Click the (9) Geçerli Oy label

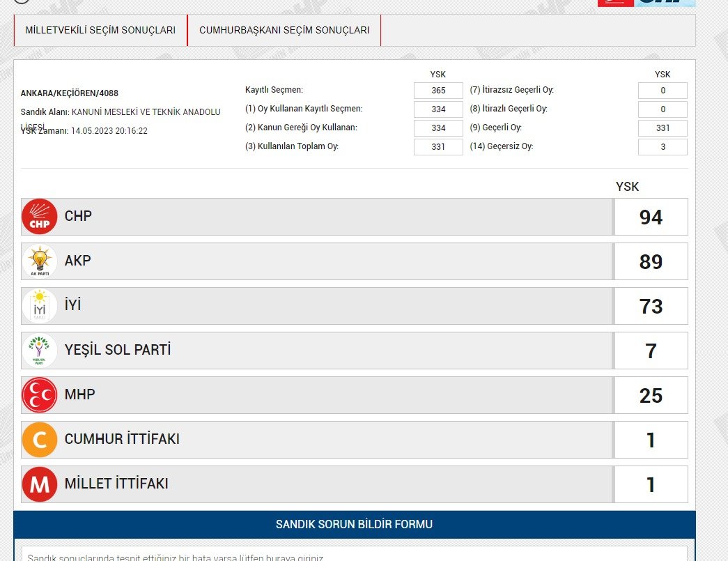pyautogui.click(x=496, y=128)
